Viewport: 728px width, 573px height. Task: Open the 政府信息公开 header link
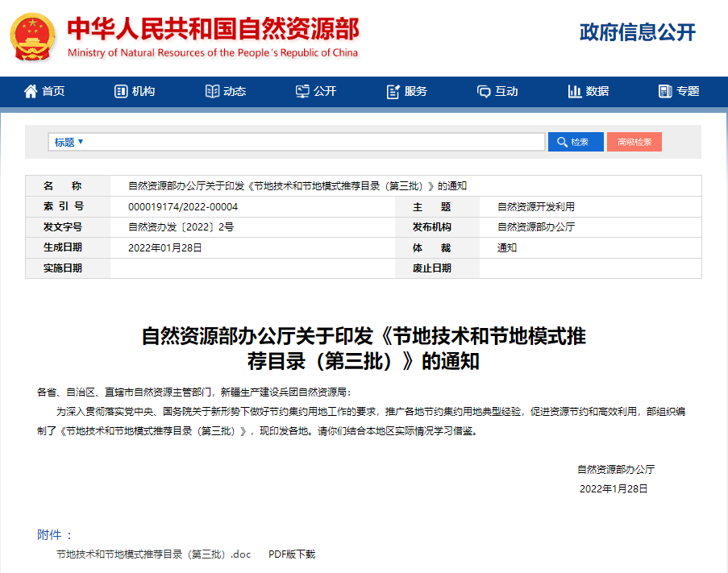click(x=637, y=32)
